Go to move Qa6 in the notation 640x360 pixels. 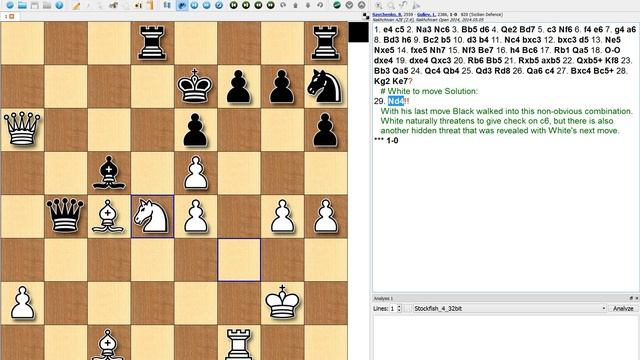[536, 70]
